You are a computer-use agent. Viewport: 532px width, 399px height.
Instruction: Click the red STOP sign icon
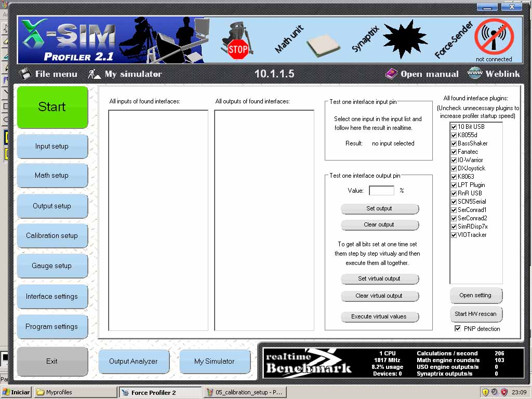tap(237, 49)
